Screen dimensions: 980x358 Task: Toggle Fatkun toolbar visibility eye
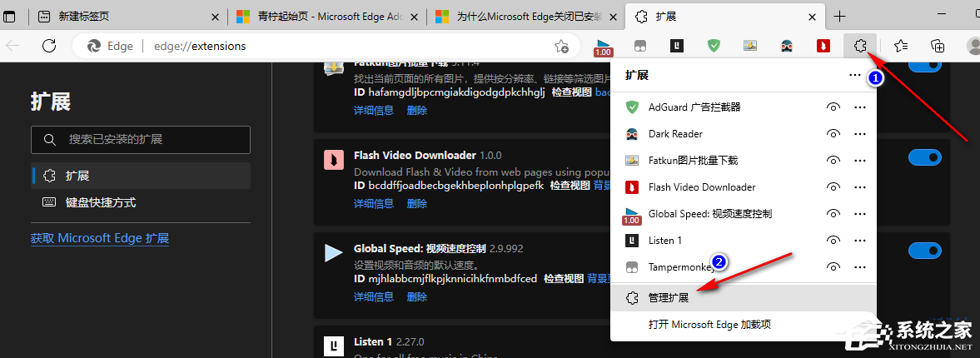[833, 161]
